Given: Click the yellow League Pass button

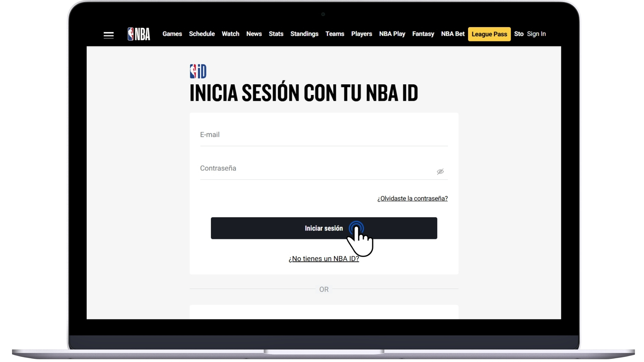Looking at the screenshot, I should pyautogui.click(x=489, y=34).
